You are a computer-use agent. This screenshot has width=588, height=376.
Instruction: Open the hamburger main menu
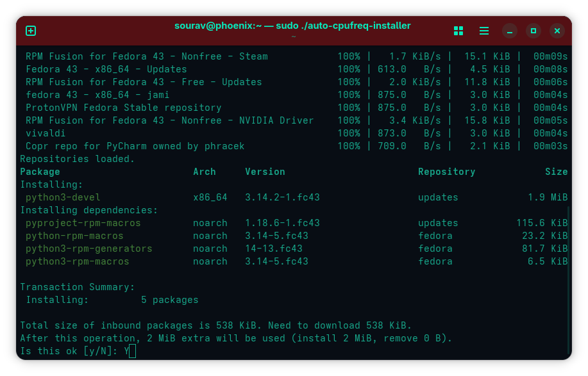pyautogui.click(x=484, y=31)
